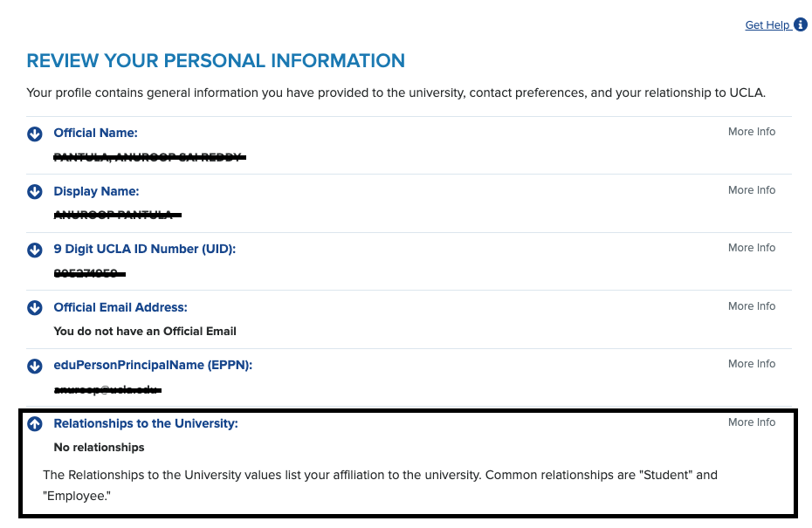This screenshot has width=812, height=528.
Task: Click More Info for Relationships to the University
Action: (x=752, y=422)
